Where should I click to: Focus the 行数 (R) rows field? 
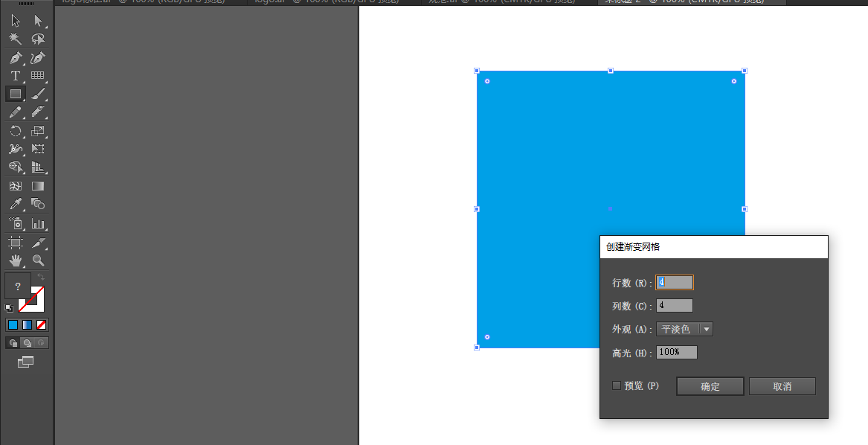click(x=675, y=283)
